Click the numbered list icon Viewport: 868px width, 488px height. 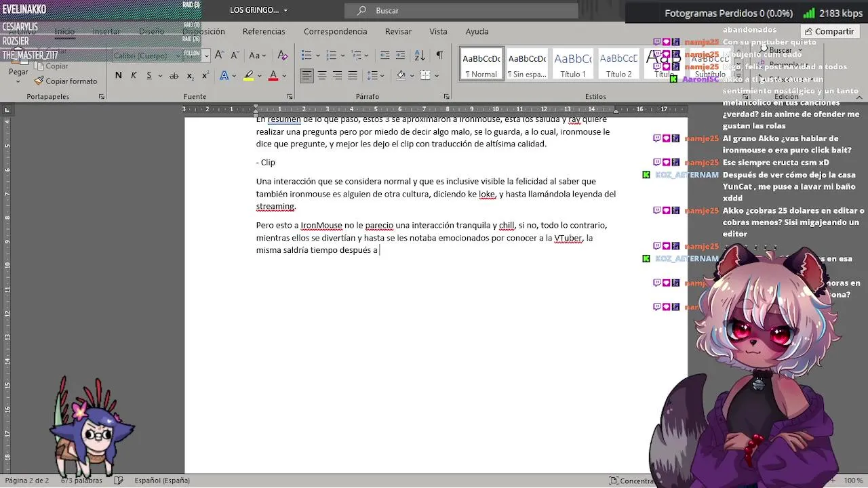tap(332, 56)
